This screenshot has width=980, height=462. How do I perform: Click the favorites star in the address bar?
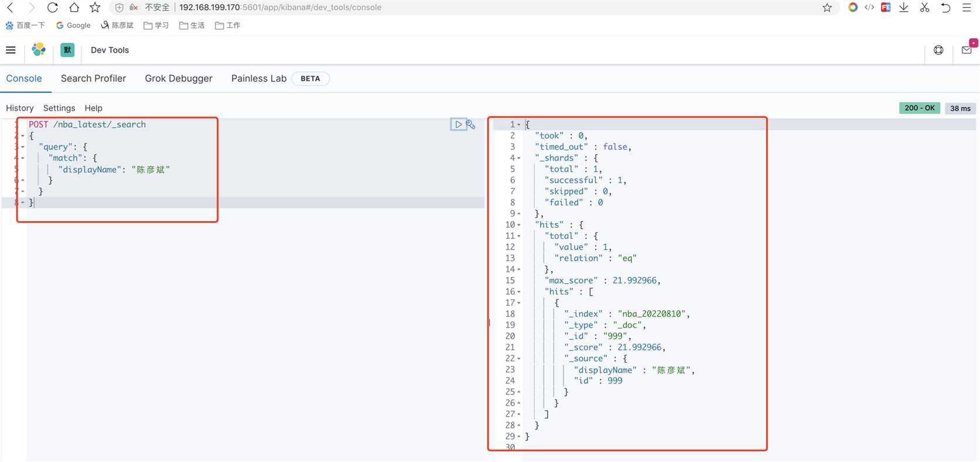click(x=827, y=8)
